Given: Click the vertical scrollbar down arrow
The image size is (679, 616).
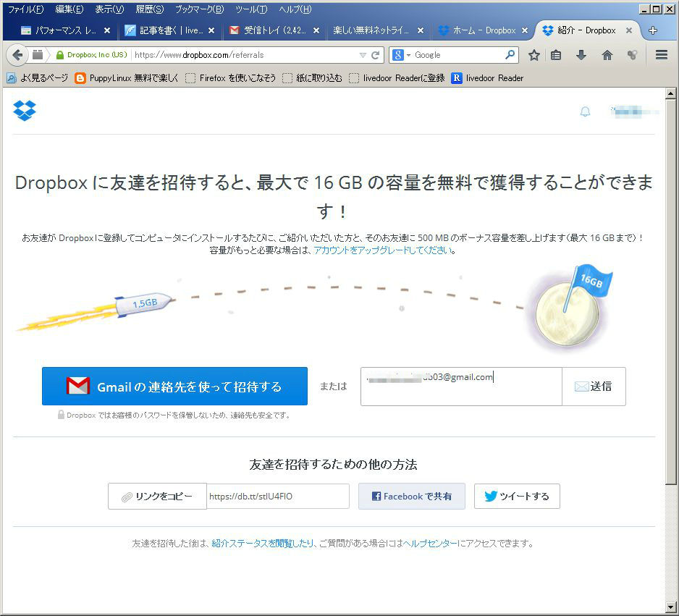Looking at the screenshot, I should click(671, 607).
